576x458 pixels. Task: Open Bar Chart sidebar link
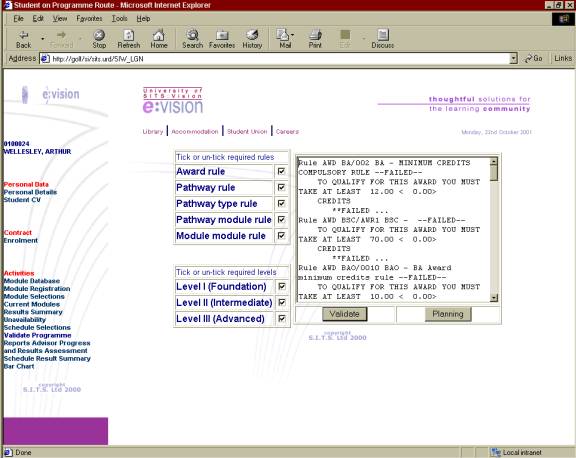coord(19,366)
